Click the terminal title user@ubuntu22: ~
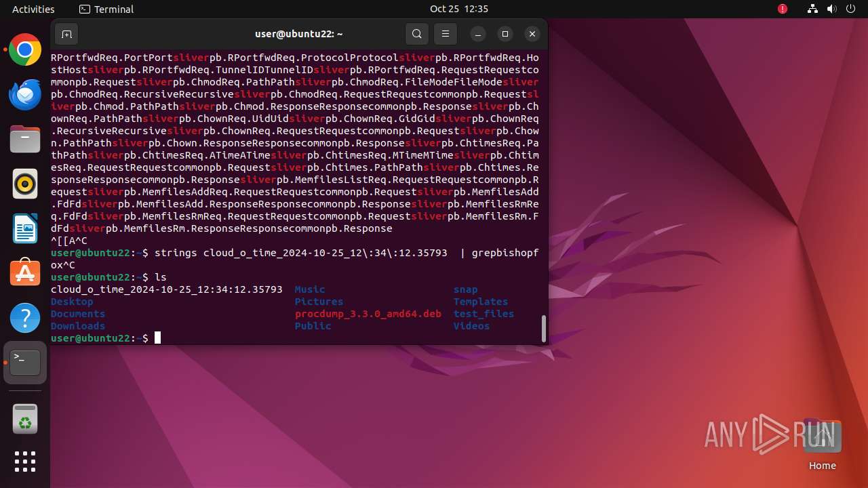Image resolution: width=868 pixels, height=488 pixels. pyautogui.click(x=299, y=34)
